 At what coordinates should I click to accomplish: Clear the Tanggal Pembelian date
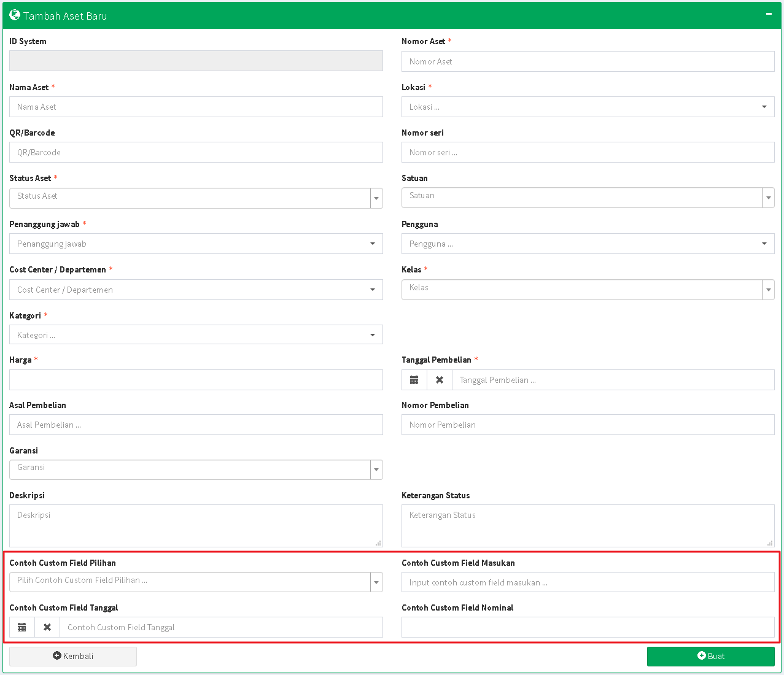[440, 380]
